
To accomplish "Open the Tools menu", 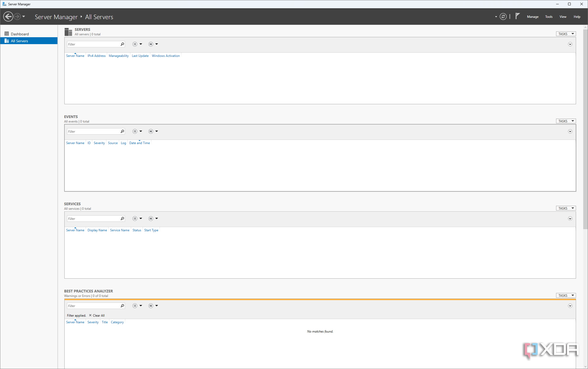I will pos(549,16).
